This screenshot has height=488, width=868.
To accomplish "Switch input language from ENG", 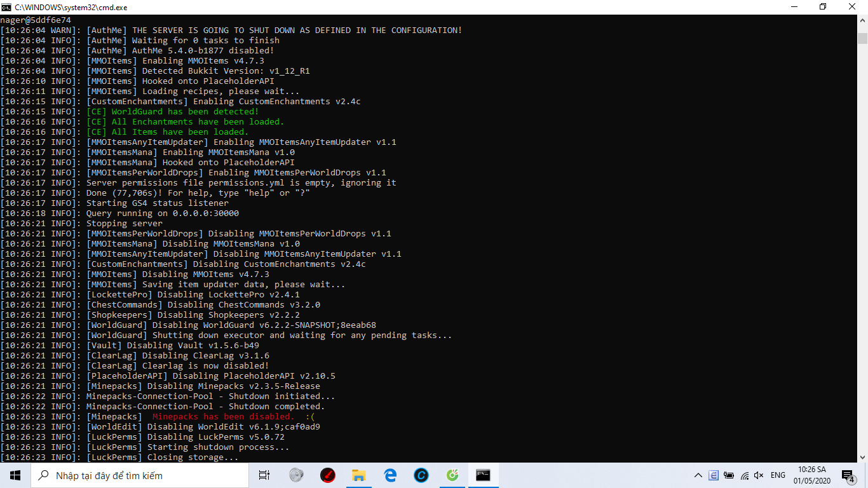I will coord(778,475).
